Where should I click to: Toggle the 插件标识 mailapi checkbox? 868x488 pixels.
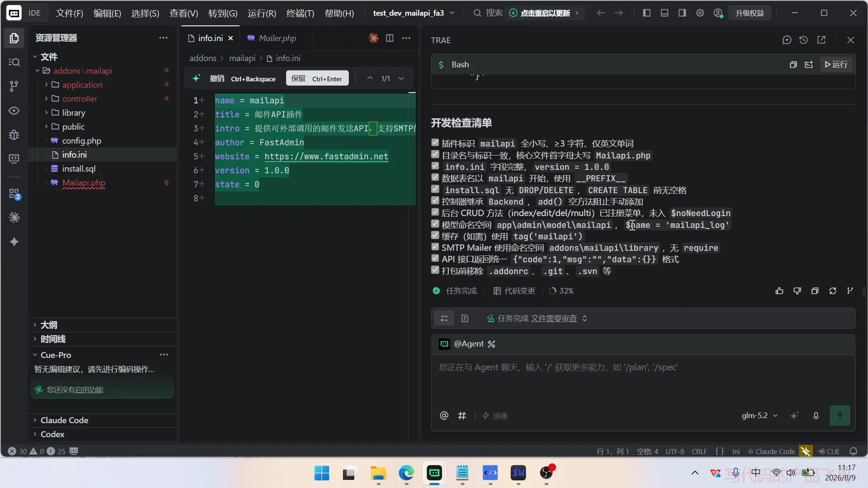tap(435, 143)
